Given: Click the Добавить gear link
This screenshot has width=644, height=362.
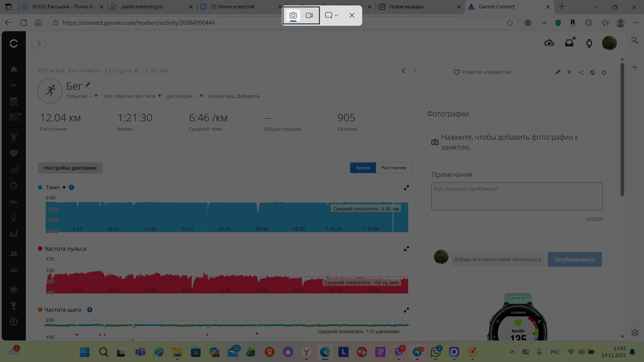Looking at the screenshot, I should pos(248,96).
